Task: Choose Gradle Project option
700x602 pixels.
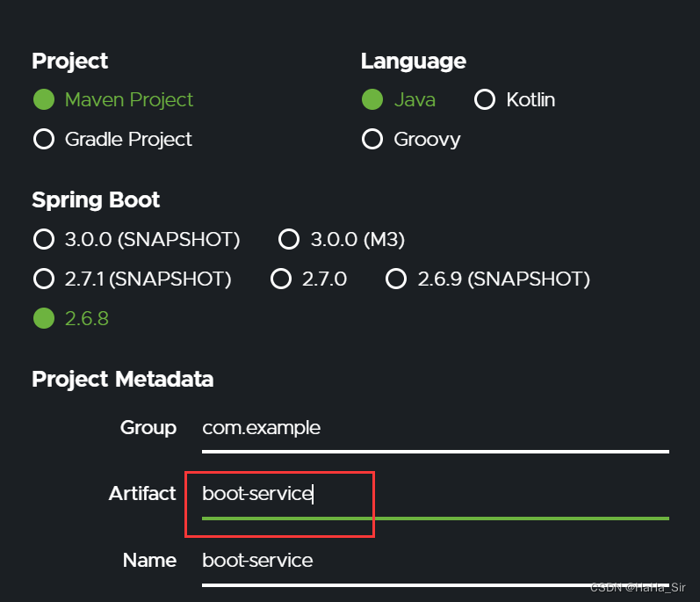Action: pos(44,139)
